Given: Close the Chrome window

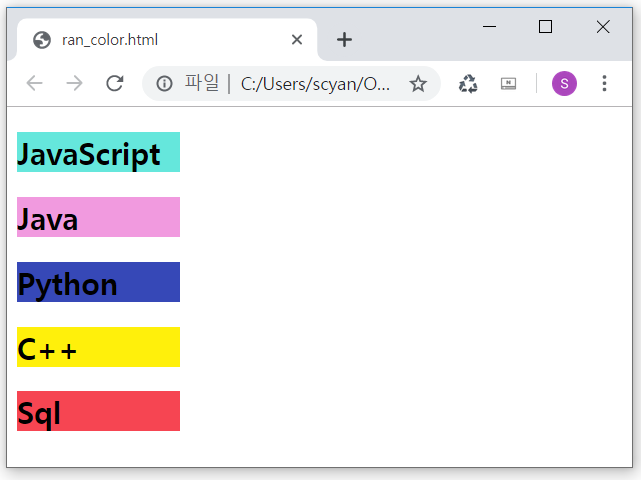Looking at the screenshot, I should (603, 27).
